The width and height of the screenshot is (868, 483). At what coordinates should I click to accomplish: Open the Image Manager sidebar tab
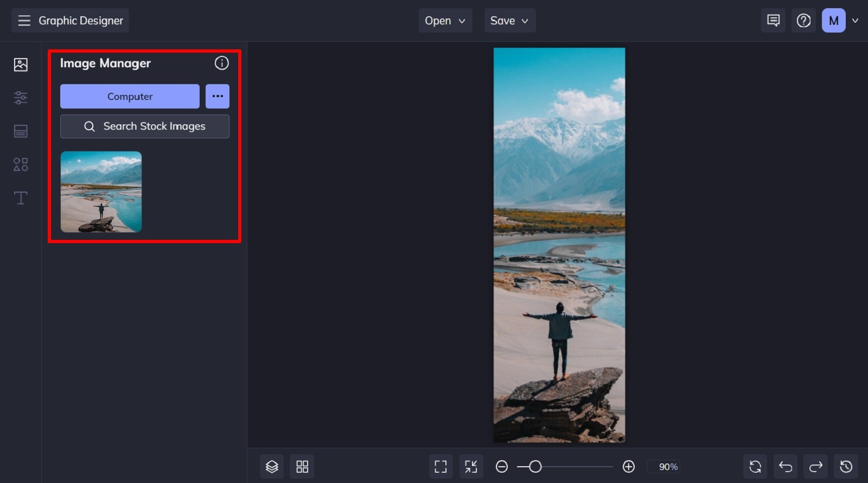[x=21, y=65]
